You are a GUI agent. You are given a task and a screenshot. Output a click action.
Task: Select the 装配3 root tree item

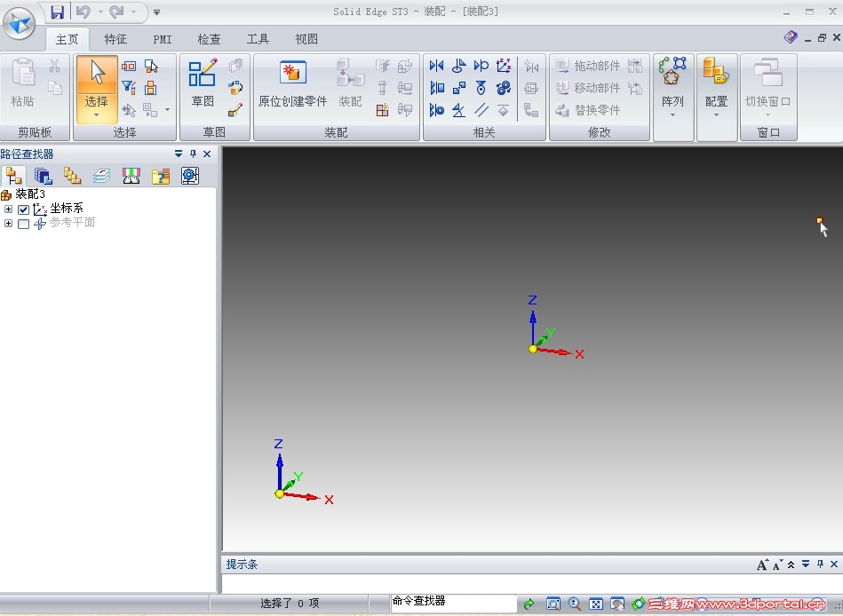[23, 193]
